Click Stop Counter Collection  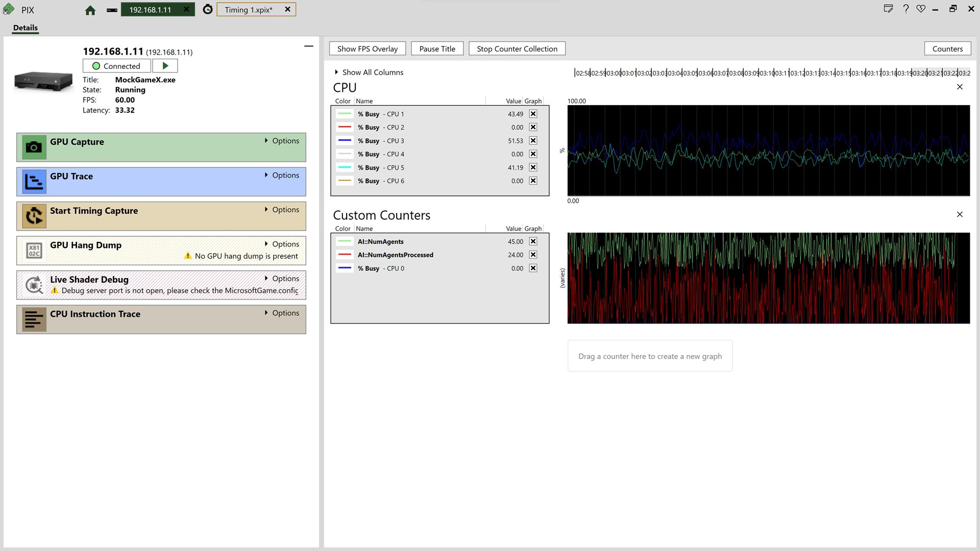point(517,49)
